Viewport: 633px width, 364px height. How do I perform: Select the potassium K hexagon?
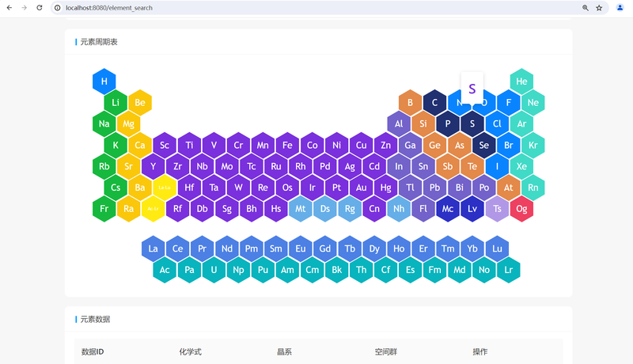pyautogui.click(x=116, y=146)
